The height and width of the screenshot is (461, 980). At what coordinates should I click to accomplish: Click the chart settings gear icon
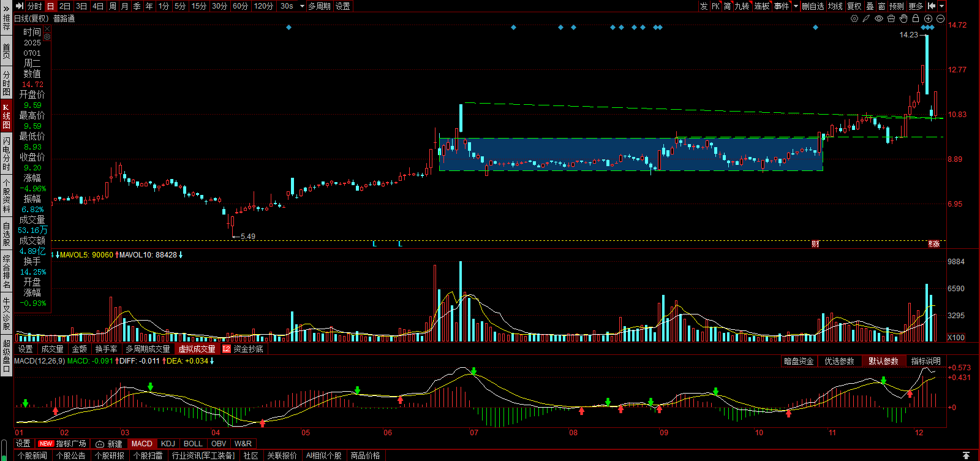pyautogui.click(x=854, y=18)
